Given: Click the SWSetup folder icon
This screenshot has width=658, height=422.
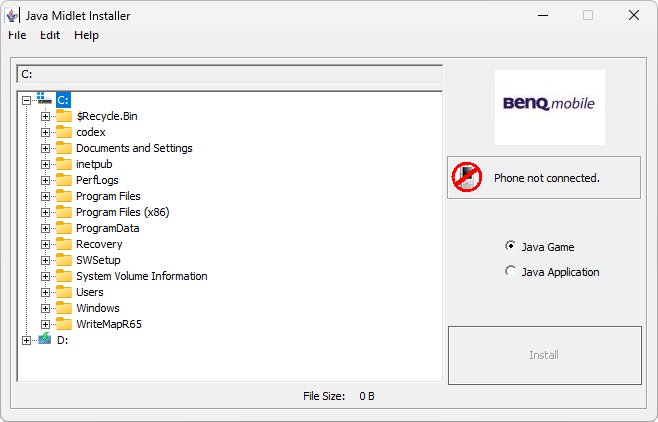Looking at the screenshot, I should pos(64,260).
